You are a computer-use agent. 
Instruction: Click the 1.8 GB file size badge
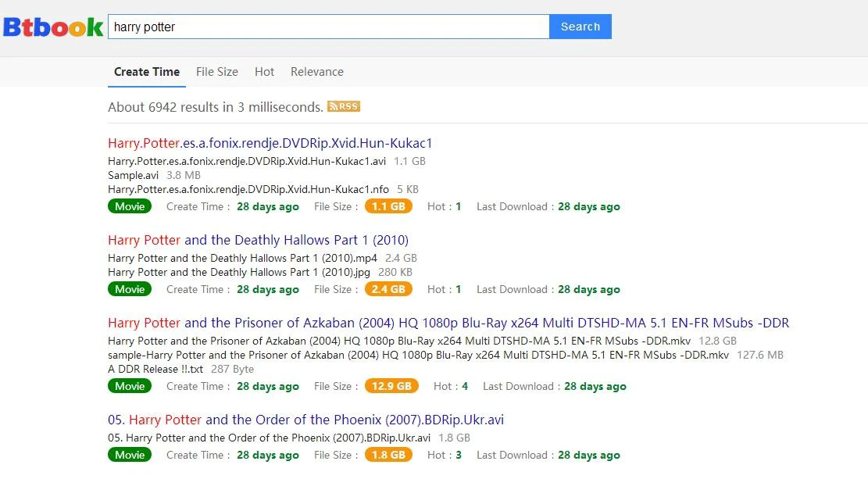(388, 455)
